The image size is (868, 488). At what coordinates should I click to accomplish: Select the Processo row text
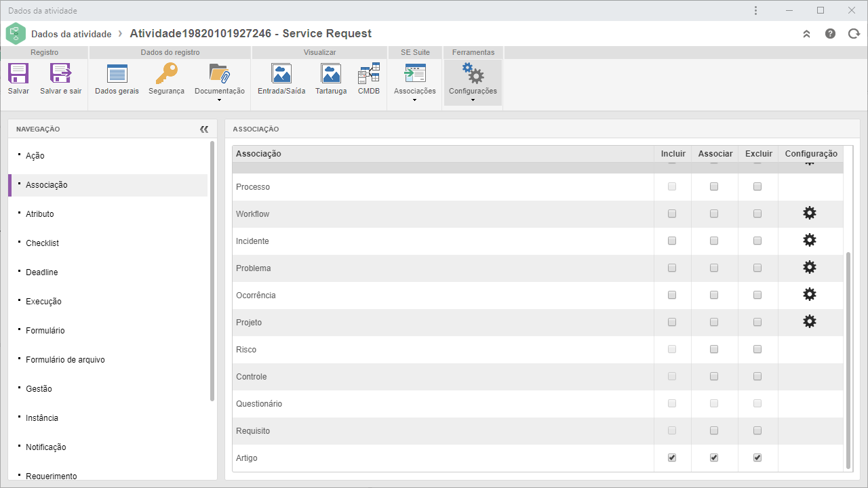pyautogui.click(x=253, y=187)
